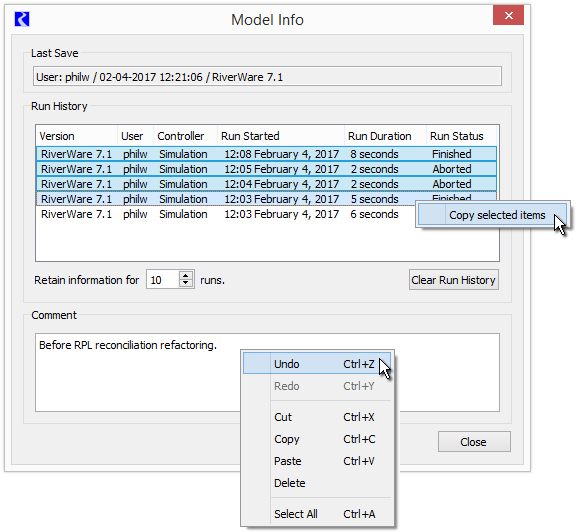Click the RiverWare logo icon in title bar

(22, 19)
